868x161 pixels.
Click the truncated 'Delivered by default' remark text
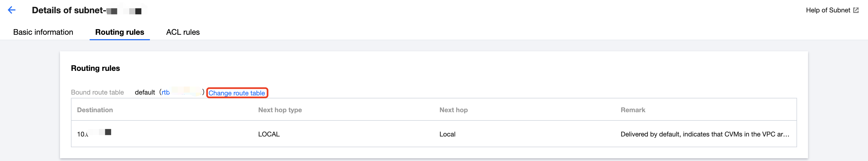pyautogui.click(x=705, y=134)
